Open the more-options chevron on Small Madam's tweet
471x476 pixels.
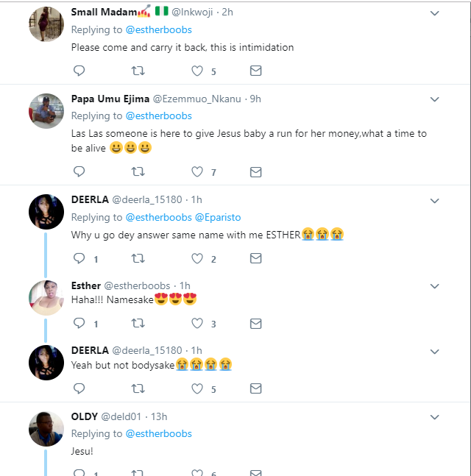(x=434, y=13)
